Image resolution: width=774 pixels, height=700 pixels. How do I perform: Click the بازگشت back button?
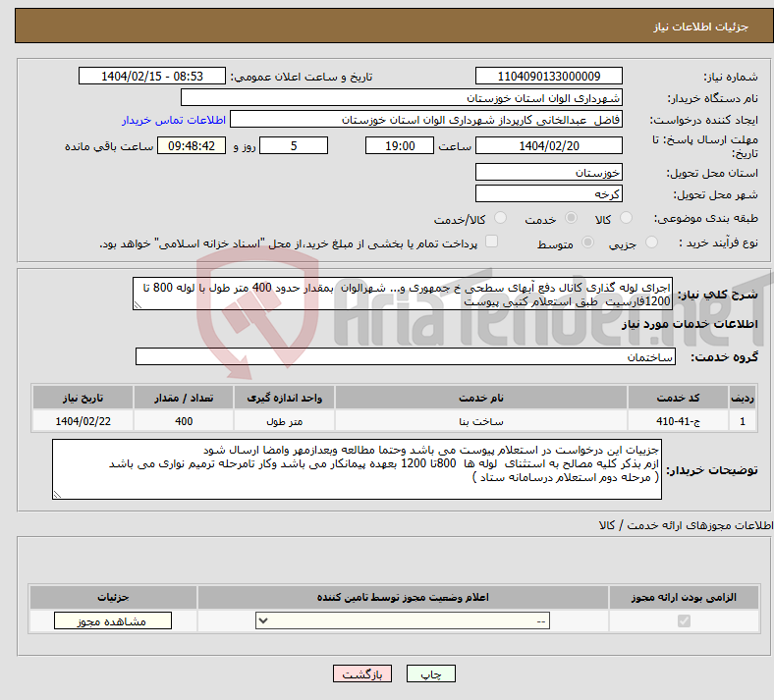coord(362,673)
